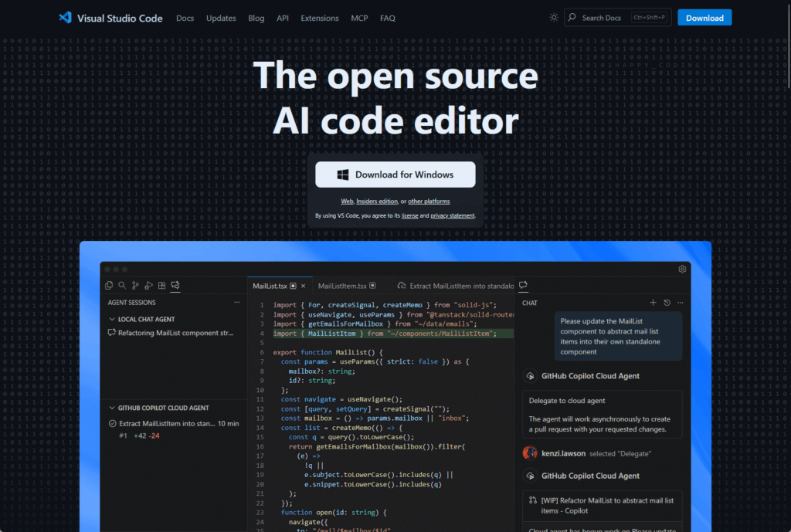This screenshot has width=791, height=532.
Task: Collapse the GITHUB COPILOT CLOUD AGENT section
Action: point(112,408)
